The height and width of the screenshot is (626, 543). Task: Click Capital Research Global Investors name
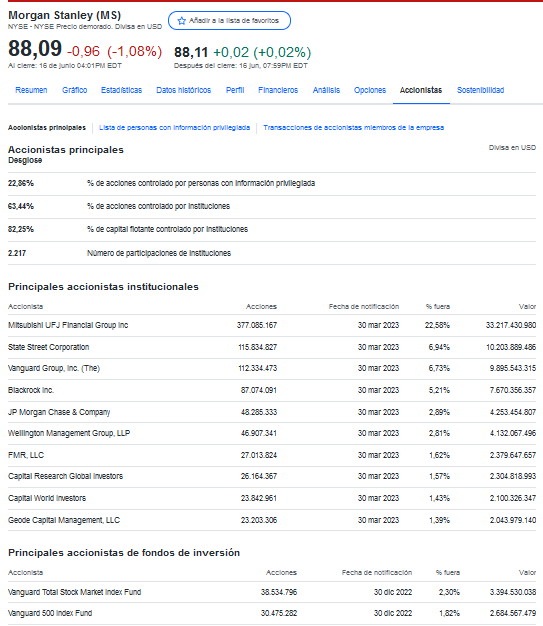(65, 477)
